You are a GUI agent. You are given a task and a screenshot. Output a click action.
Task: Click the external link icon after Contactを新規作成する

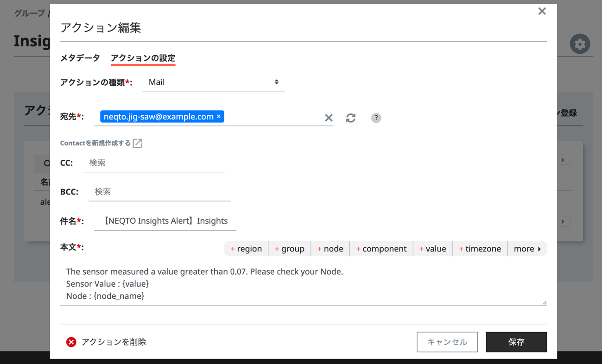click(x=137, y=143)
